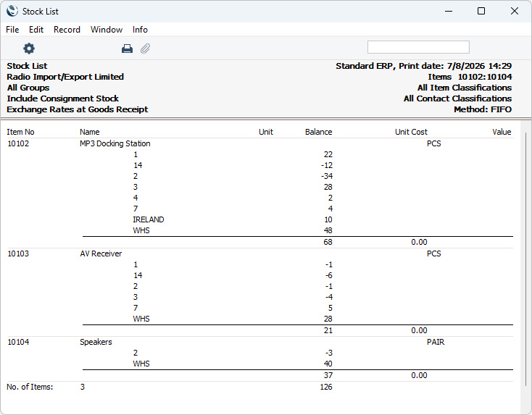Click the total balance 21
This screenshot has height=415, width=532.
(x=328, y=330)
